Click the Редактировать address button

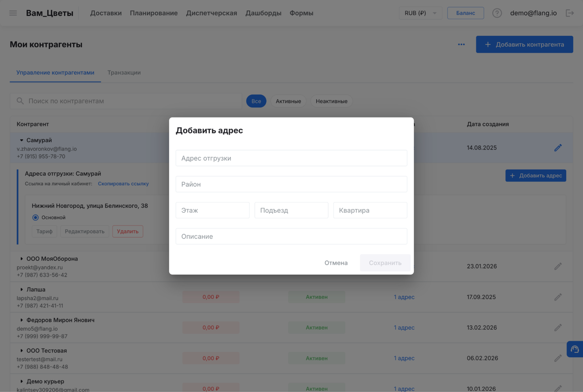point(85,231)
